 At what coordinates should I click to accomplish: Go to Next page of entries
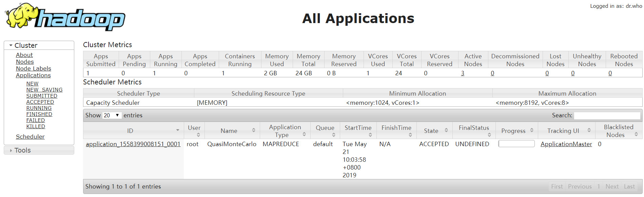[612, 186]
